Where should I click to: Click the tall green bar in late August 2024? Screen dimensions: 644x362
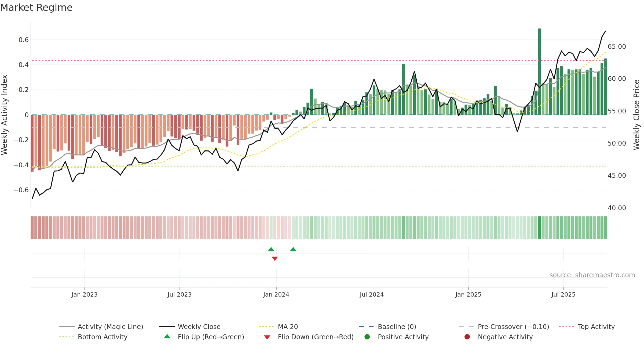403,89
